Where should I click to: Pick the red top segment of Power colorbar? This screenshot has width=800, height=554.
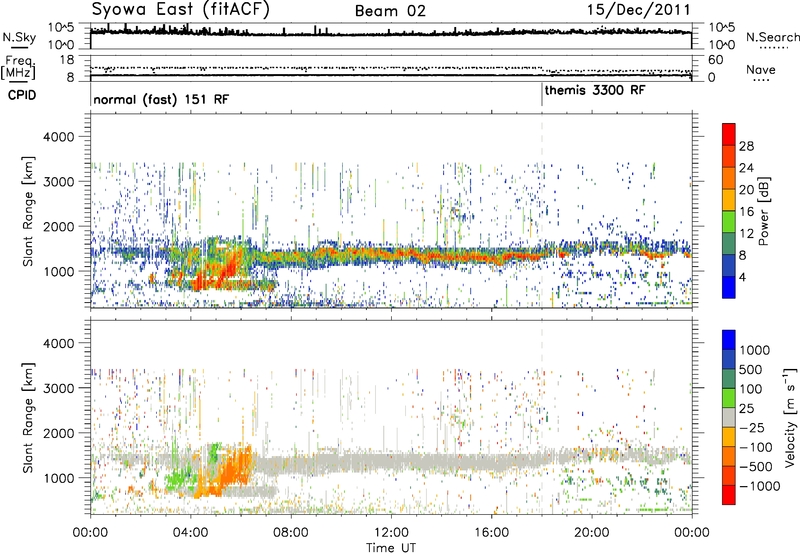point(729,134)
